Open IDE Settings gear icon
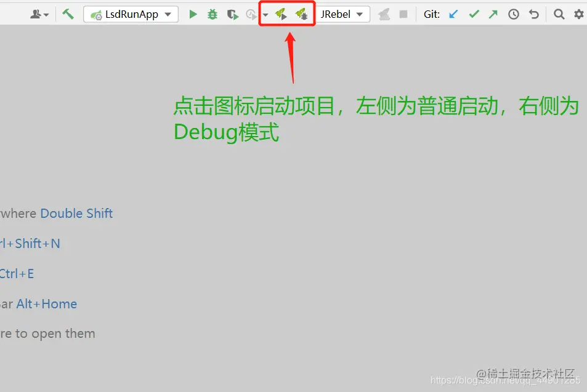Screen dimensions: 587x392 (x=578, y=14)
